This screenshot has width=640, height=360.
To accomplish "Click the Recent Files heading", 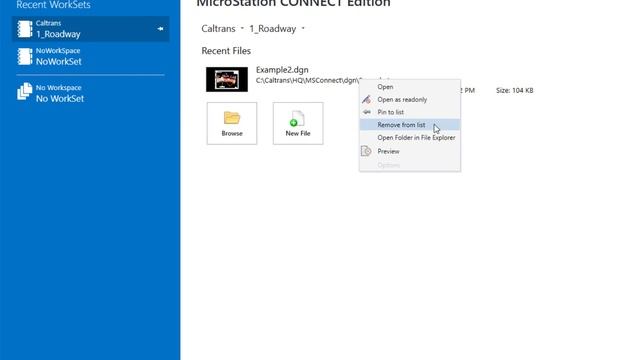I will [x=226, y=51].
